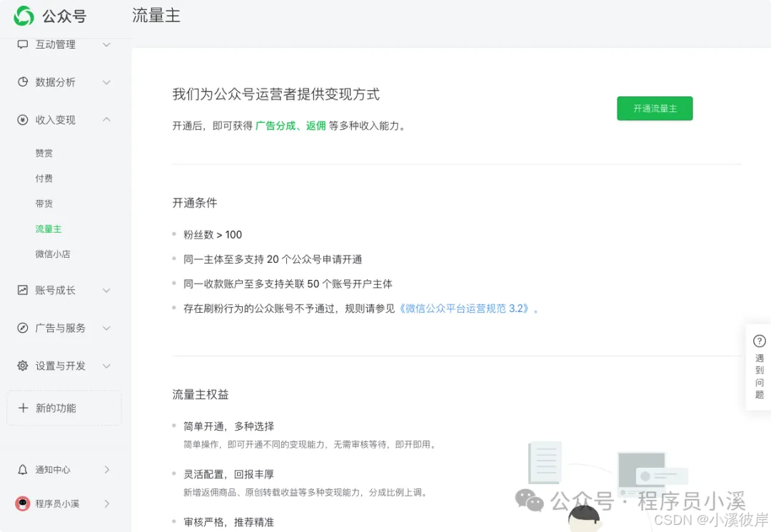Open the 付费 submenu item

point(44,179)
